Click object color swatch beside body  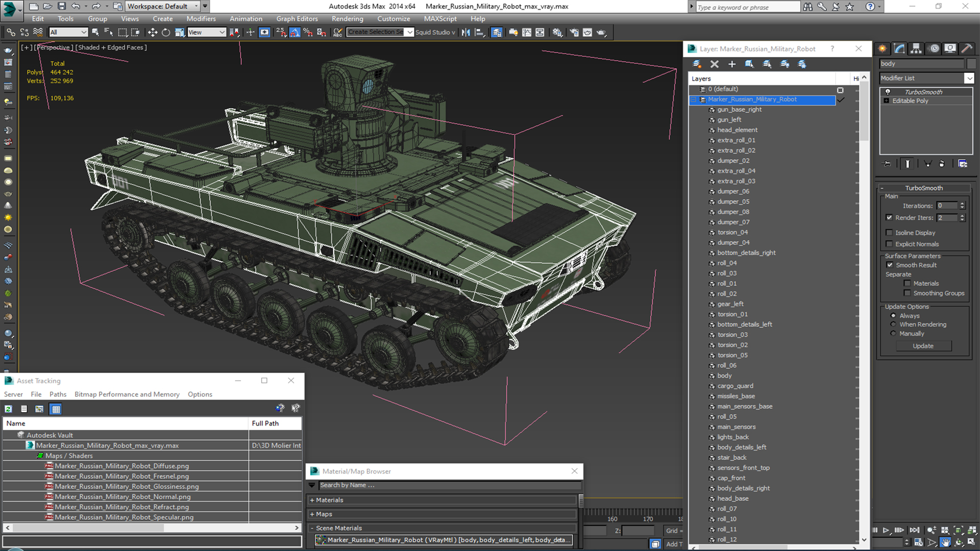click(971, 64)
